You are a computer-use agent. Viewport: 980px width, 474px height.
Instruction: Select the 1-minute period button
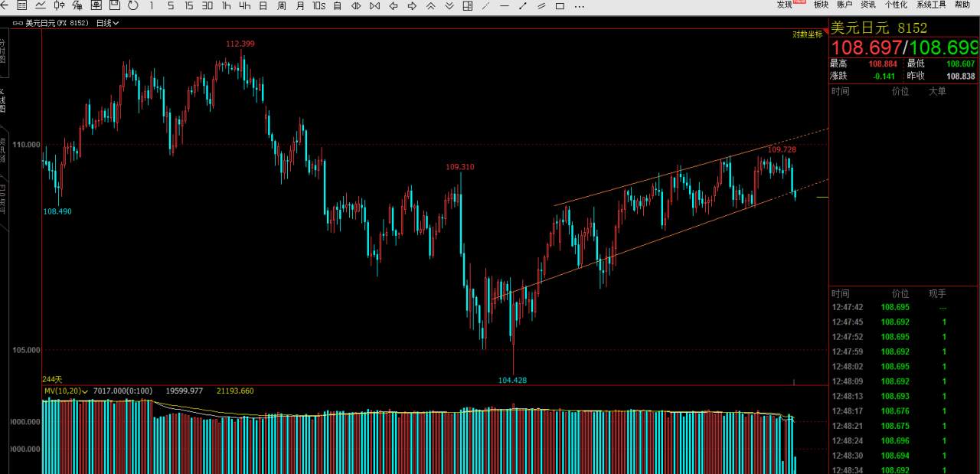(x=152, y=5)
